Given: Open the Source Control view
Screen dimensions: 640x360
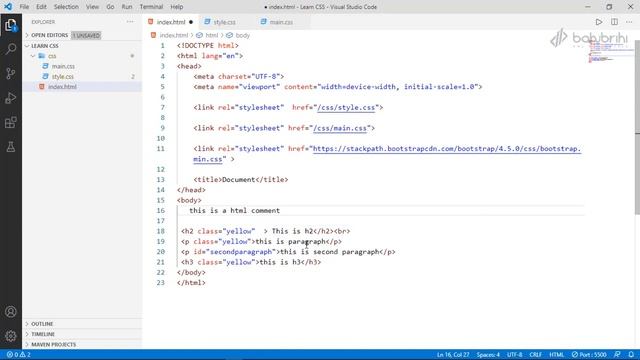Looking at the screenshot, I should [11, 73].
